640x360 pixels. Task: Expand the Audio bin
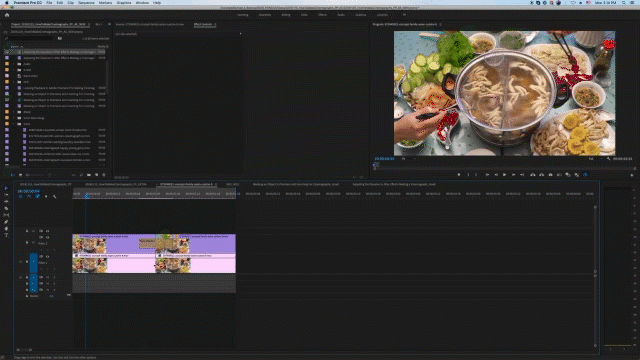click(13, 64)
